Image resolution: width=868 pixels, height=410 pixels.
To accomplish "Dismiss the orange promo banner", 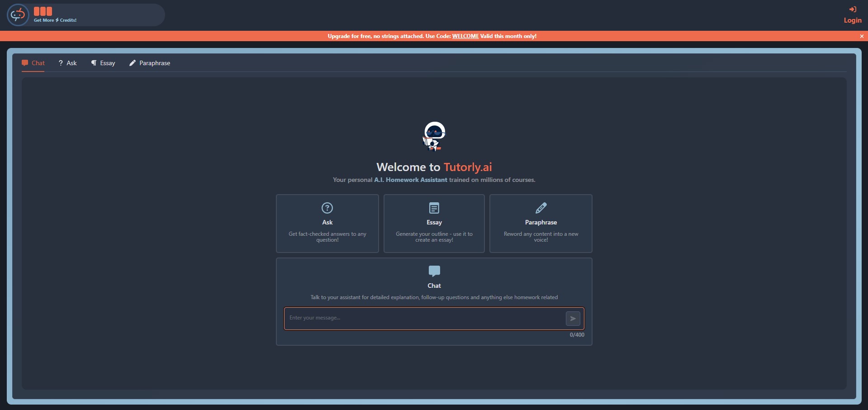I will pyautogui.click(x=862, y=36).
